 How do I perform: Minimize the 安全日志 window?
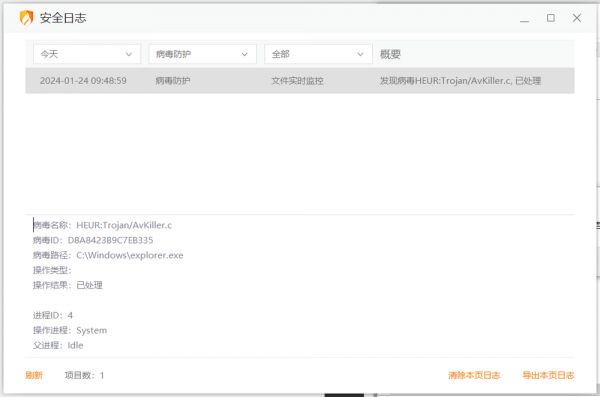(524, 18)
